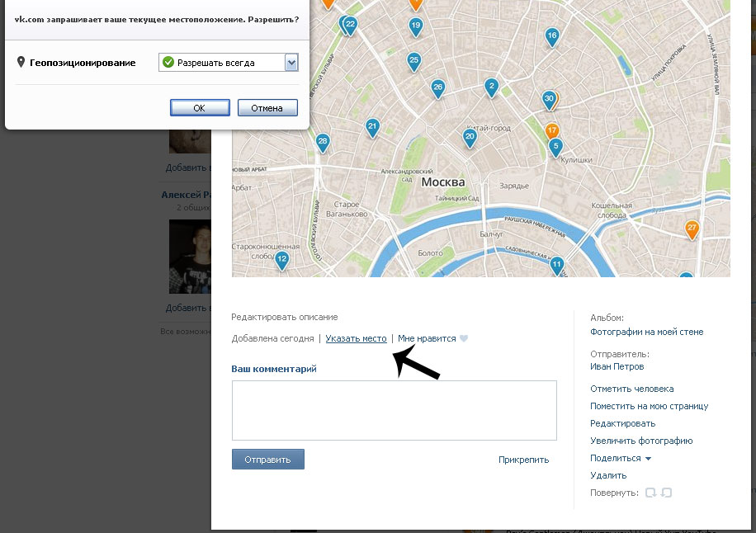Expand the Поделиться dropdown arrow

point(648,458)
